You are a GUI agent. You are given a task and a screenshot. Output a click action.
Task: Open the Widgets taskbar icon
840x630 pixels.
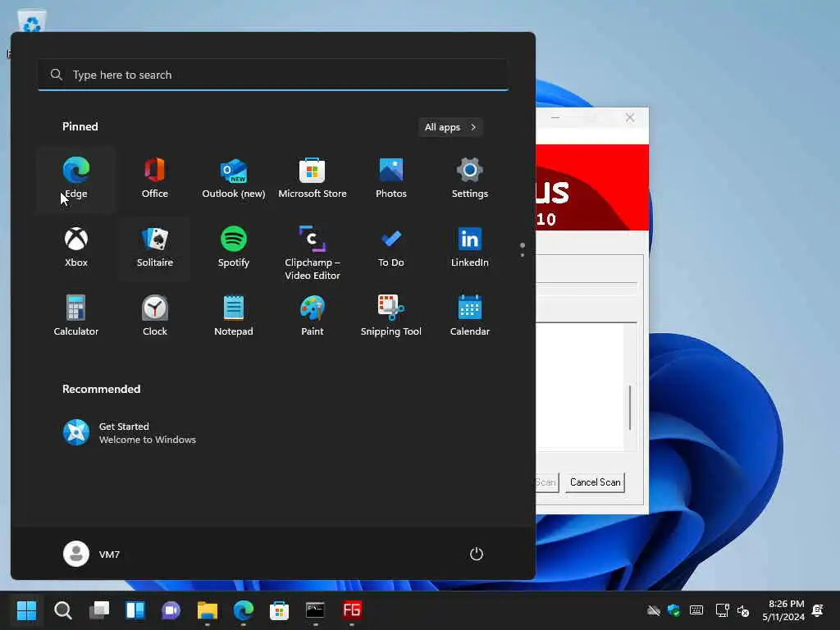click(135, 610)
